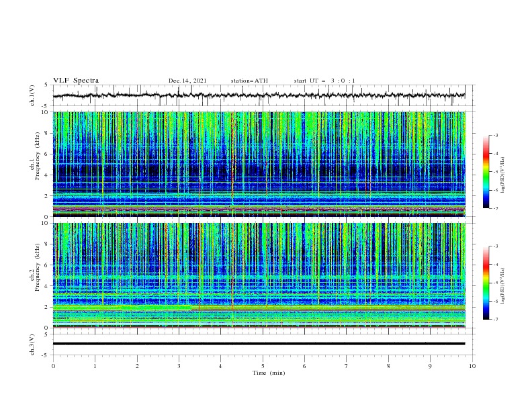Click the ch.2 color bar "log(PSD)(V²/Hz)" label
Image resolution: width=532 pixels, height=411 pixels.
click(503, 285)
